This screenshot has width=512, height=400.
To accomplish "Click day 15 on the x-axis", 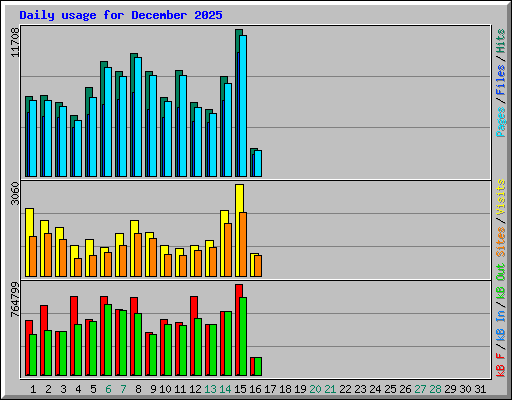I will 240,389.
